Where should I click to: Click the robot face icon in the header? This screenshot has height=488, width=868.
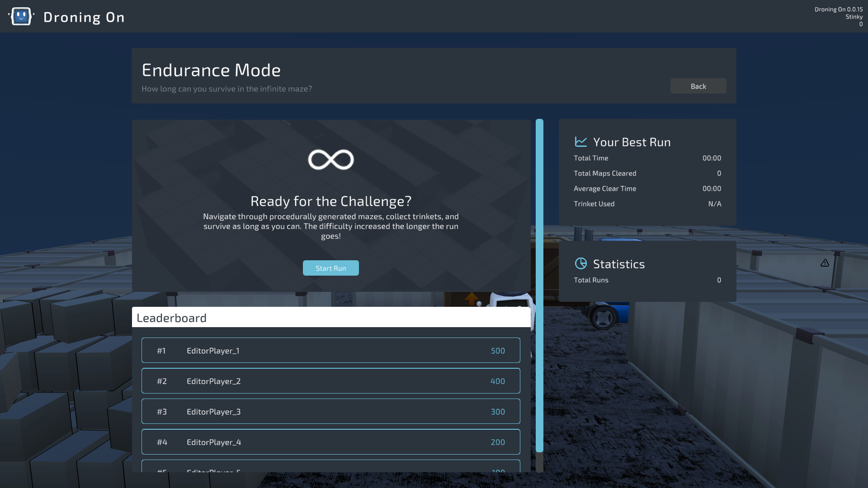pyautogui.click(x=21, y=16)
